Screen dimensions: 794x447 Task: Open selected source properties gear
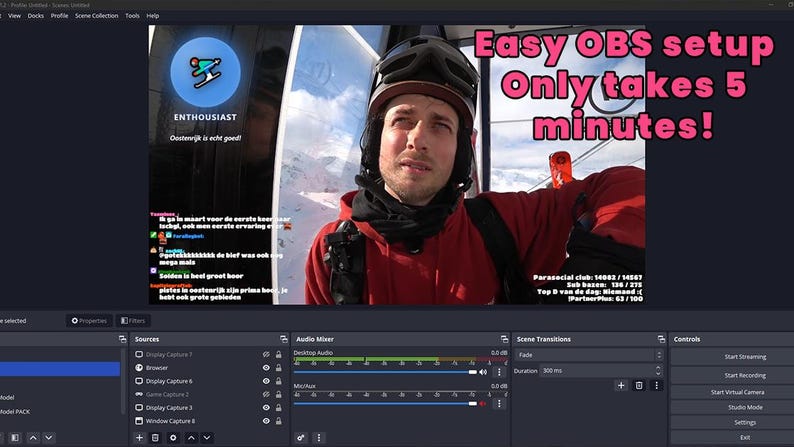173,437
